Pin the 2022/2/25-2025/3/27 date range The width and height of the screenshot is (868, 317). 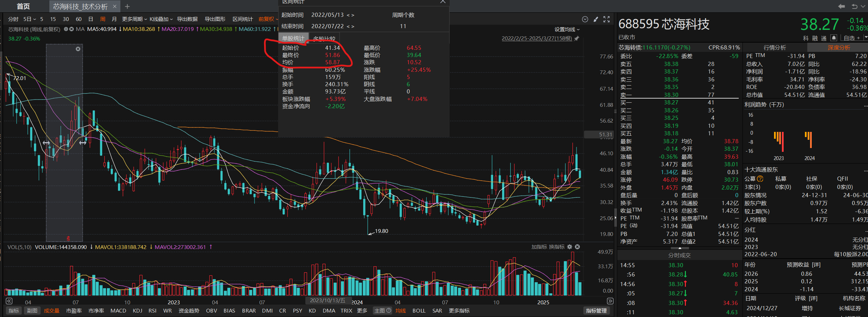click(576, 38)
